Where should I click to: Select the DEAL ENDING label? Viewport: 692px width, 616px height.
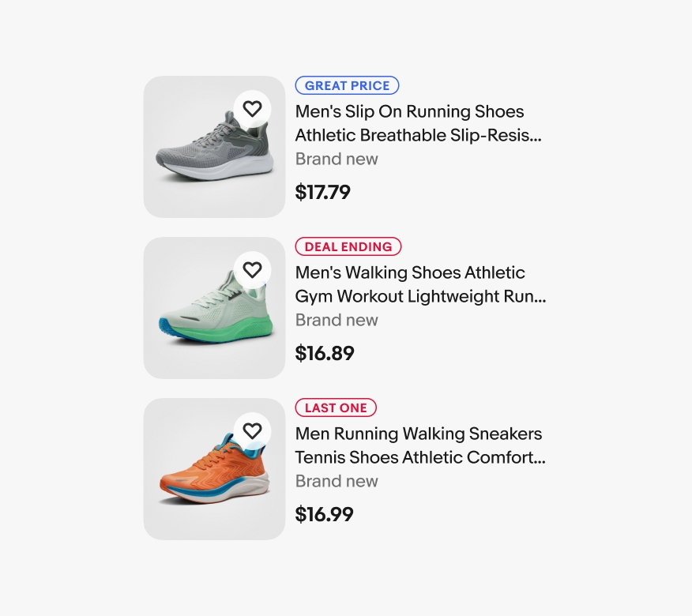(x=348, y=246)
